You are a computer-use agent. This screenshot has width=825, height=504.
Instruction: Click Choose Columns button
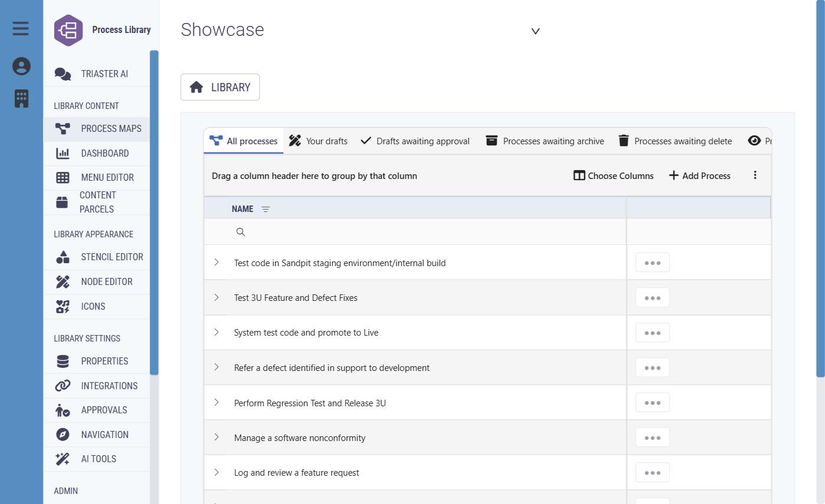(x=613, y=175)
